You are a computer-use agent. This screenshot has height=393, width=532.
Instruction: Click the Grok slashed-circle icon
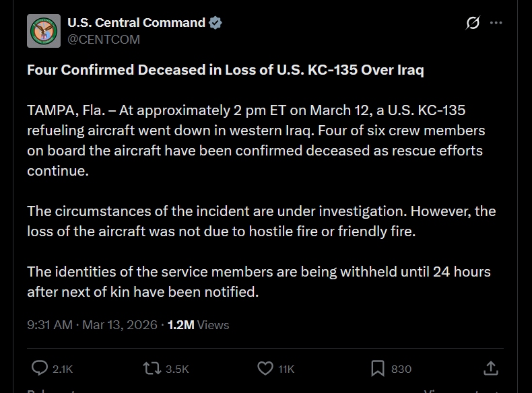click(x=473, y=23)
